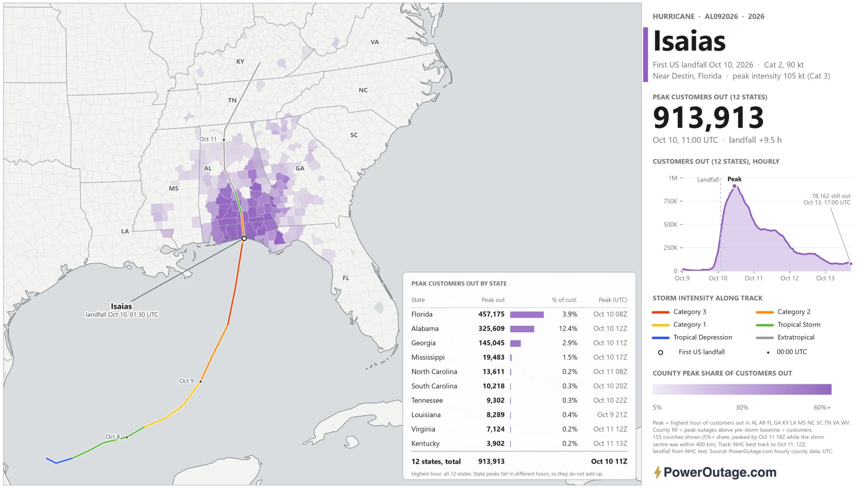This screenshot has height=488, width=868.
Task: Click the 913,913 peak customers headline number
Action: [708, 118]
